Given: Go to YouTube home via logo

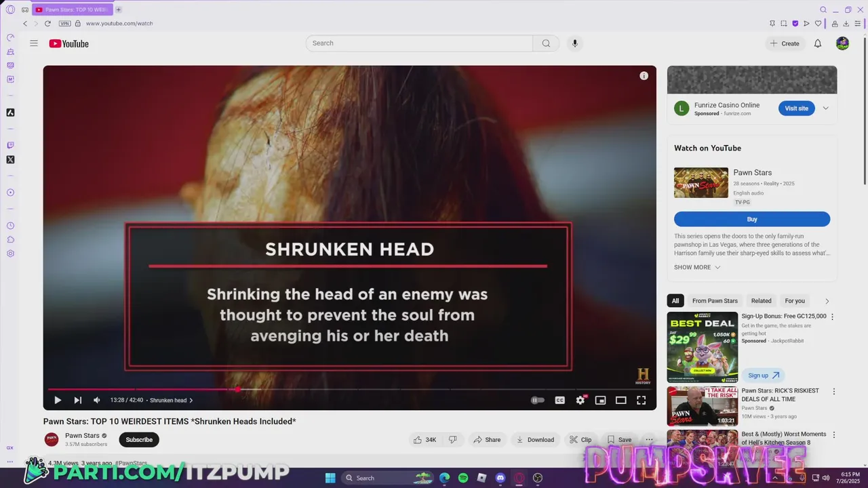Looking at the screenshot, I should pyautogui.click(x=68, y=43).
